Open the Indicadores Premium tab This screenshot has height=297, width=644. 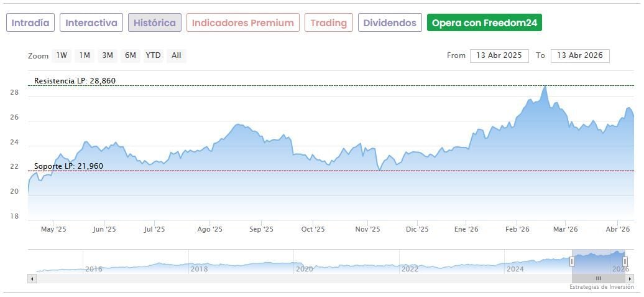(242, 23)
